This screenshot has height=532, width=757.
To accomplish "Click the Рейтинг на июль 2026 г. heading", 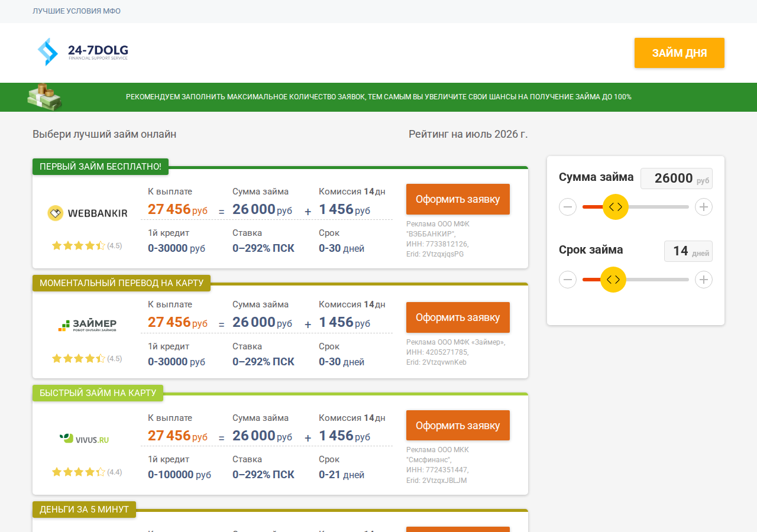I will click(468, 134).
